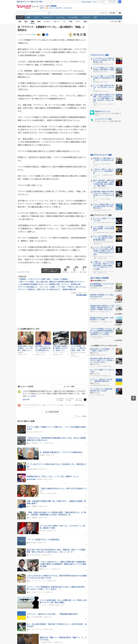The width and height of the screenshot is (138, 644).
Task: Toggle the コメント非表示 checkbox
Action: [x=75, y=416]
